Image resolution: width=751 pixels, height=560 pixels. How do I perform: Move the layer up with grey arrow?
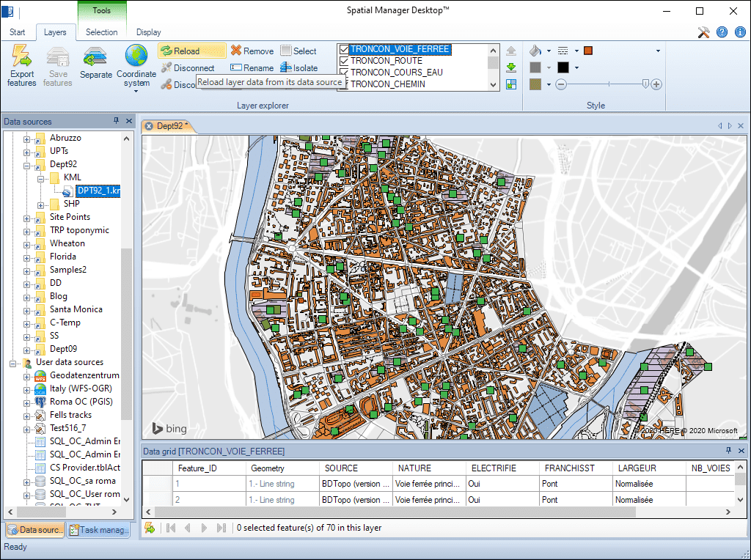coord(511,51)
